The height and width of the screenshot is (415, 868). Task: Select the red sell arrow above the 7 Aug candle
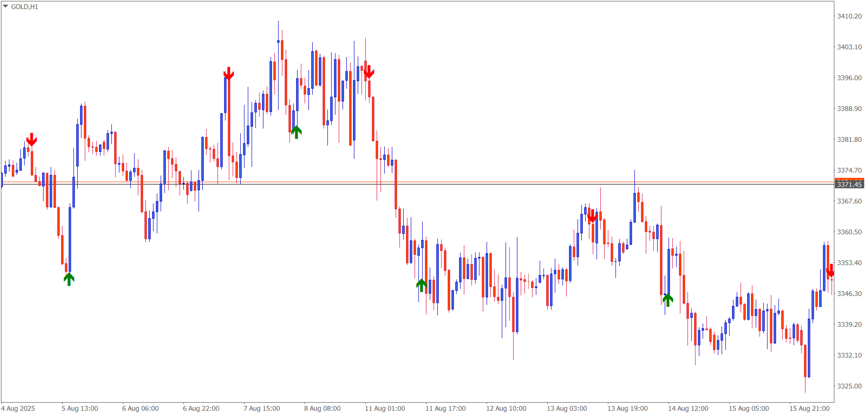click(x=229, y=74)
